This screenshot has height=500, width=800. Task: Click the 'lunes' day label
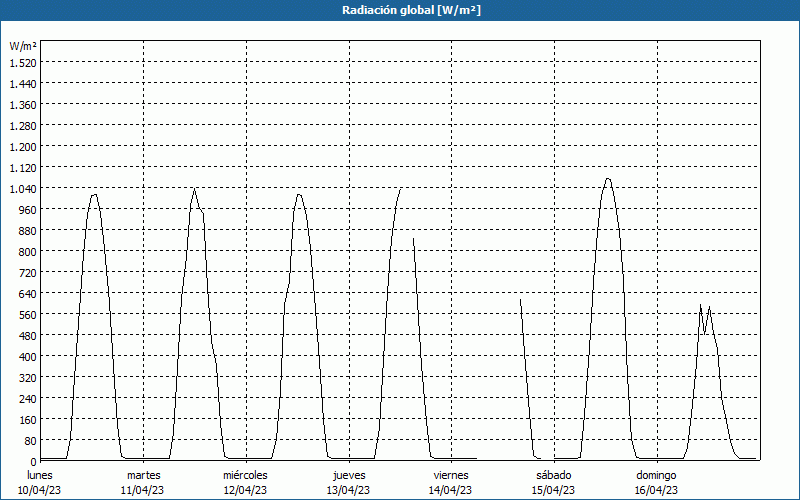click(x=40, y=475)
